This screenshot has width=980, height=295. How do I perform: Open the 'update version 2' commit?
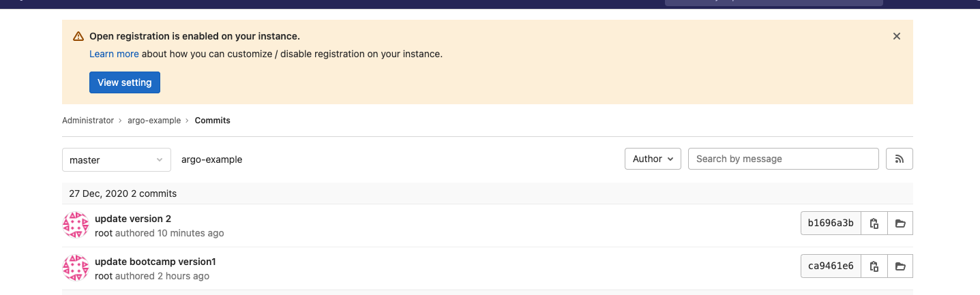pyautogui.click(x=133, y=219)
